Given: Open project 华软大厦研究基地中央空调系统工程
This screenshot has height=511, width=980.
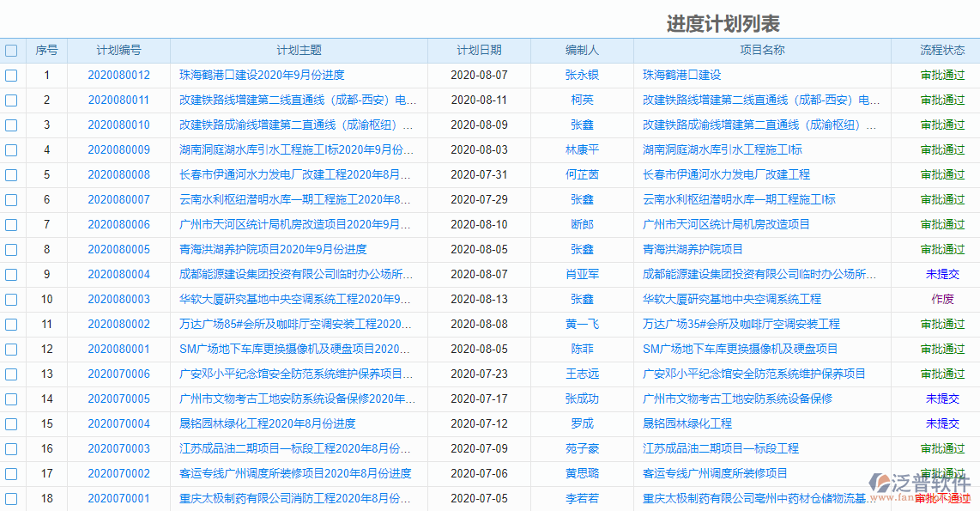Looking at the screenshot, I should [x=731, y=299].
